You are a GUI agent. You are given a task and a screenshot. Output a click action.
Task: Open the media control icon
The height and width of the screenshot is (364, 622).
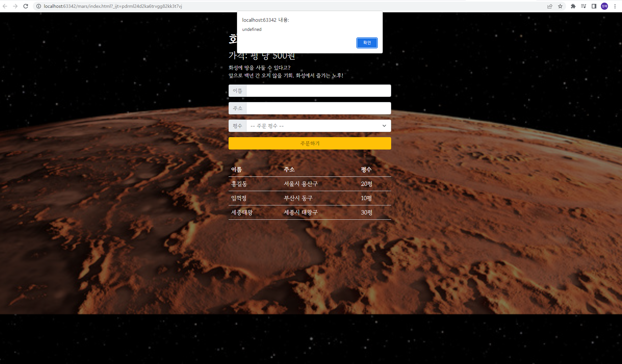pos(584,6)
